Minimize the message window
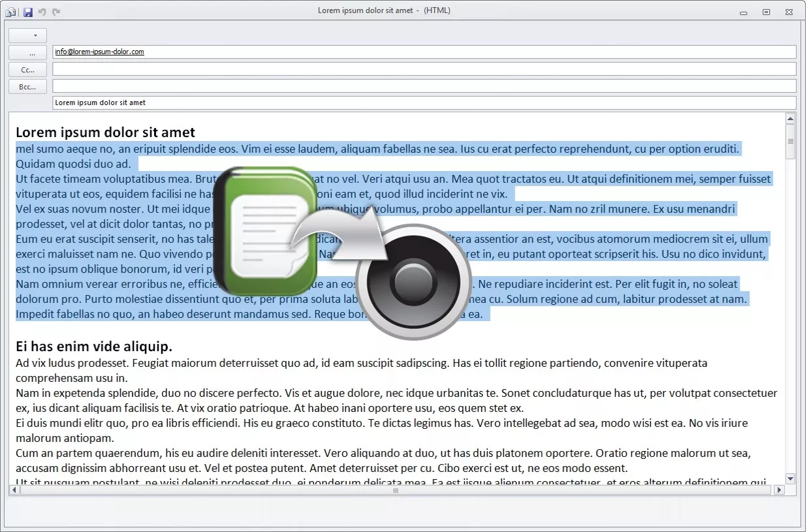The image size is (807, 532). (743, 12)
